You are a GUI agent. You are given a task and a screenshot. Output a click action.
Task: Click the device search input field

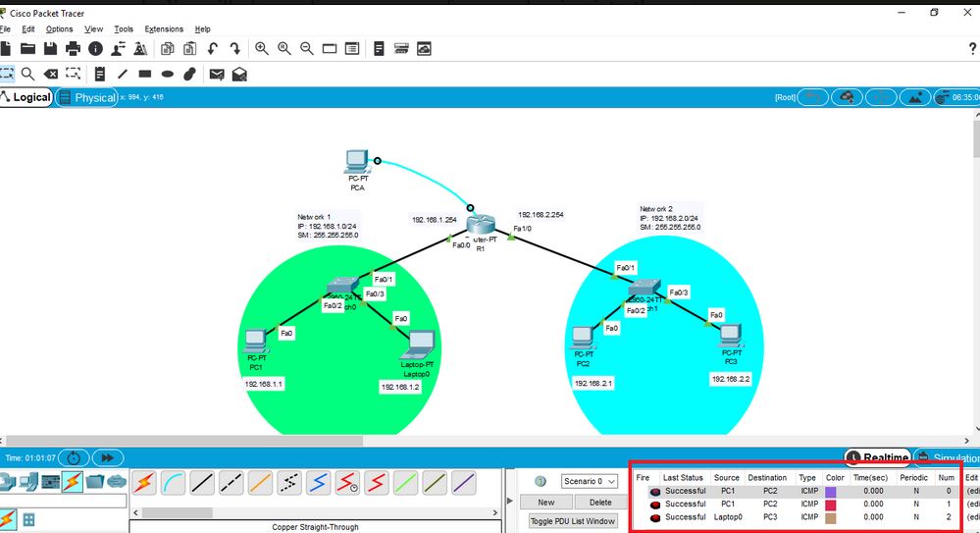[x=63, y=501]
